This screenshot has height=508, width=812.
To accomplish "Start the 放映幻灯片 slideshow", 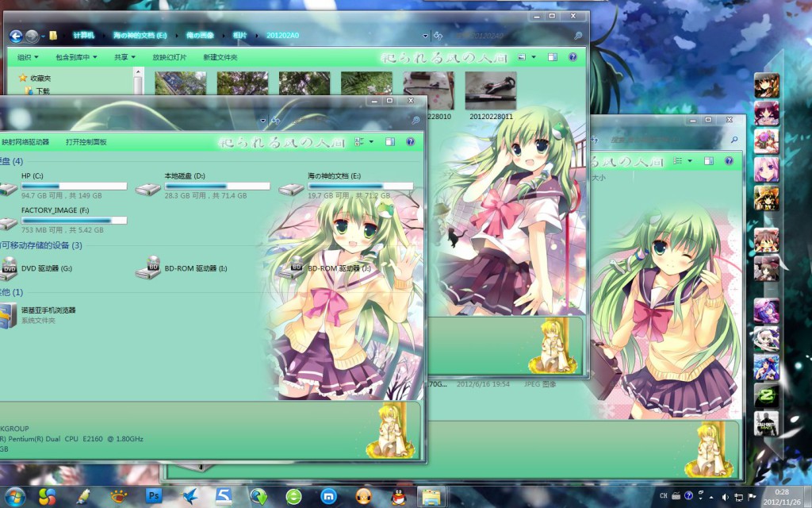I will 170,57.
